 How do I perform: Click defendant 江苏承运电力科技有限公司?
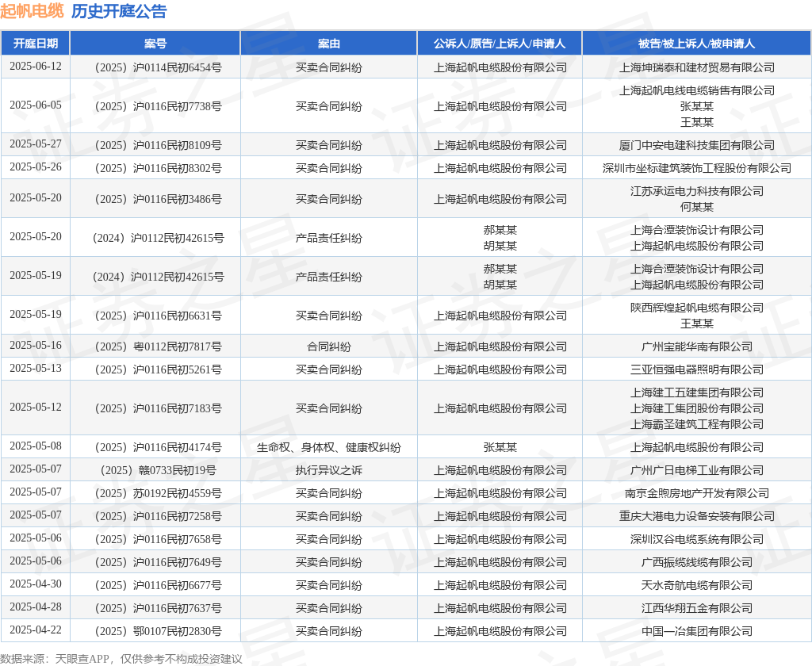pyautogui.click(x=696, y=191)
